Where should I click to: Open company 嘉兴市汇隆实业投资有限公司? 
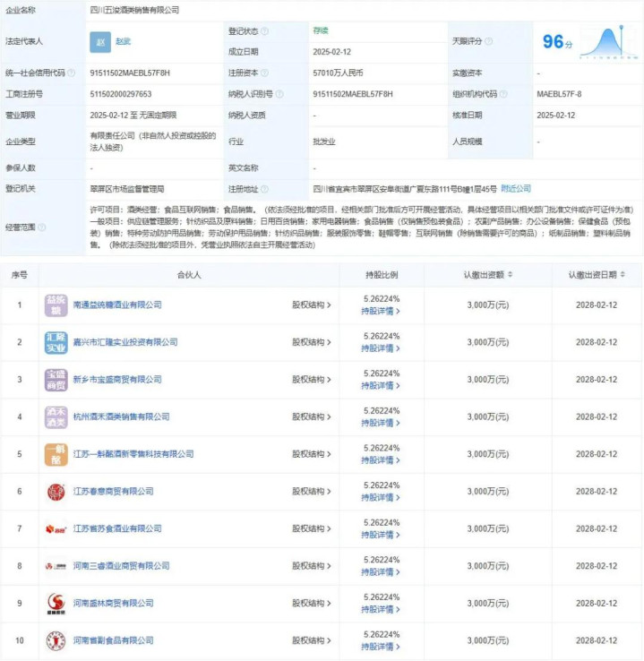[125, 342]
